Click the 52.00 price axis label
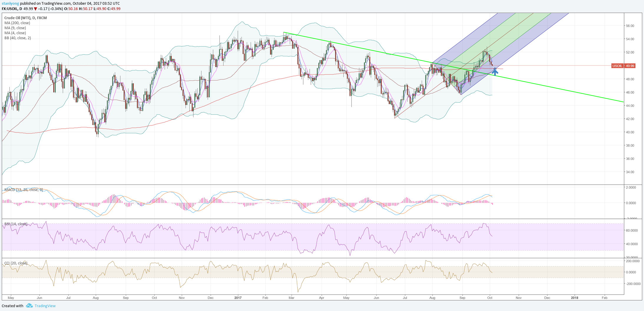 click(x=630, y=52)
